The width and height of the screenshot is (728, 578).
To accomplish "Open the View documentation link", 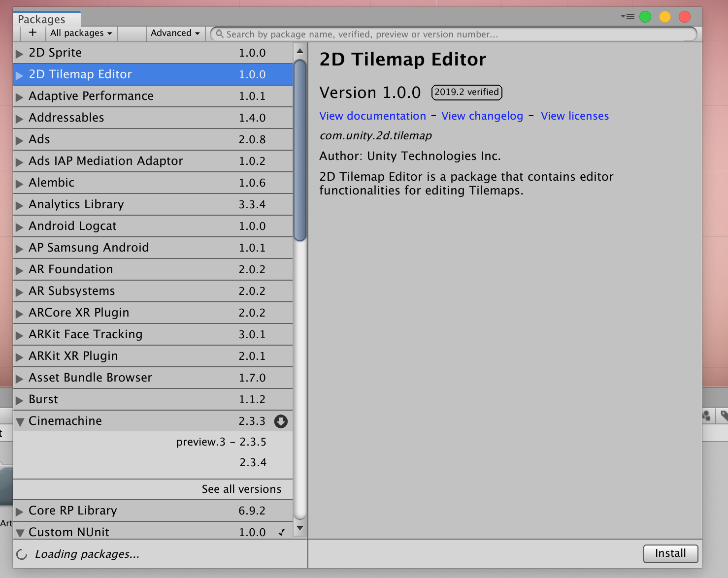I will (372, 116).
